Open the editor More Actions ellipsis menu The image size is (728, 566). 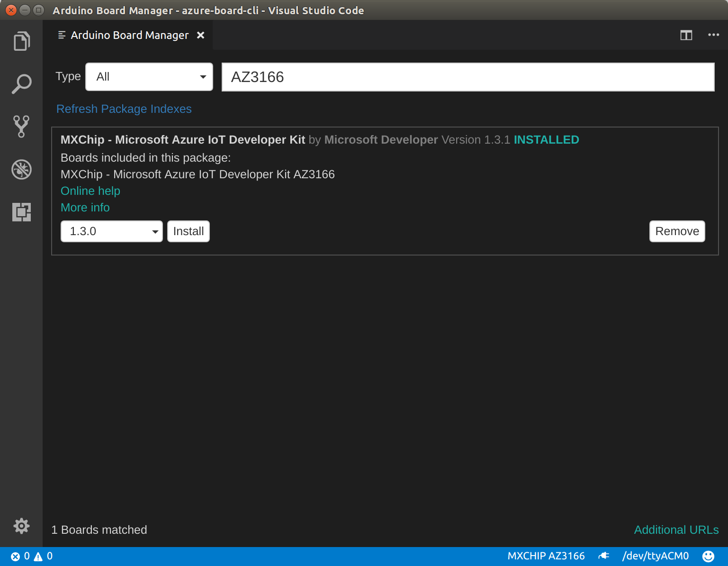point(713,35)
